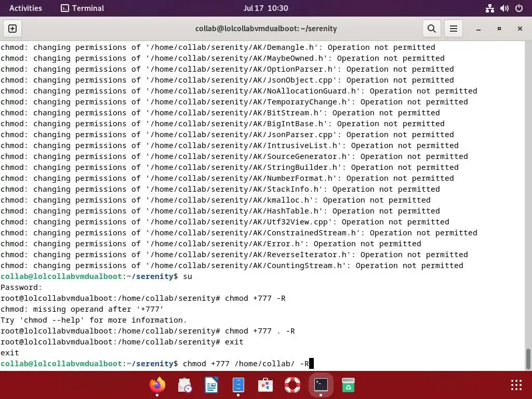Click the line containing 'AK/Demangle.h'
The height and width of the screenshot is (399, 532).
click(218, 47)
